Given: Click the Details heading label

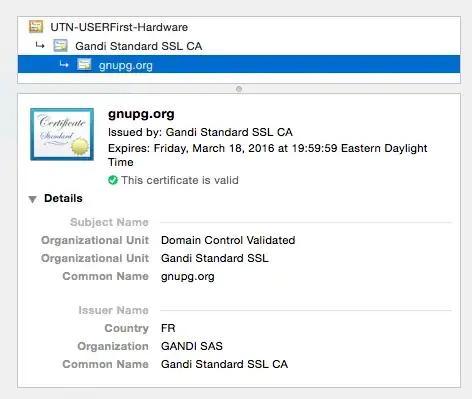Looking at the screenshot, I should 63,198.
